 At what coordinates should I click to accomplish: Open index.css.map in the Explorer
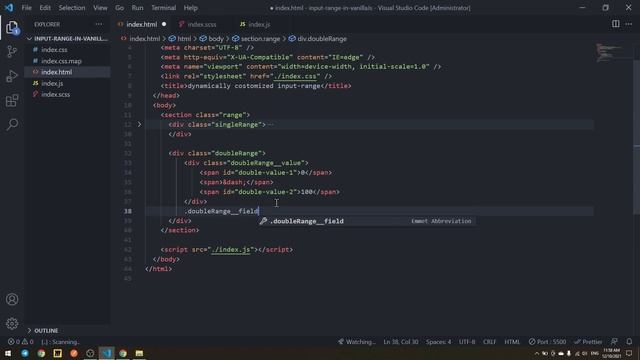tap(61, 61)
